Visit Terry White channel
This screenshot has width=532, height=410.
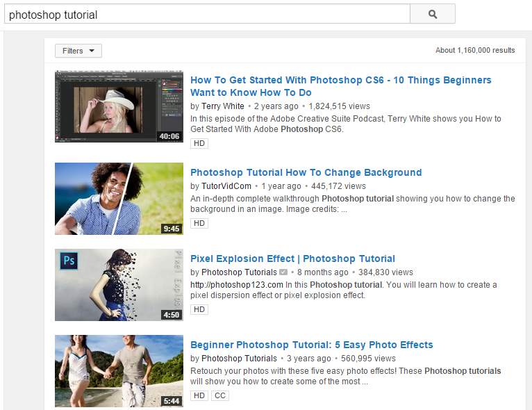point(222,106)
